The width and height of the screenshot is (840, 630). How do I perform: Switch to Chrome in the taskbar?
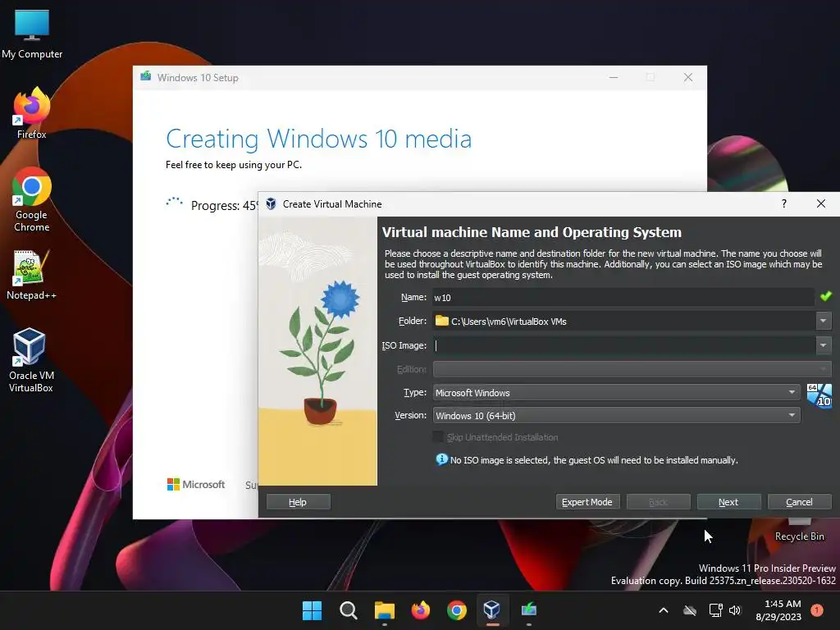pos(456,610)
